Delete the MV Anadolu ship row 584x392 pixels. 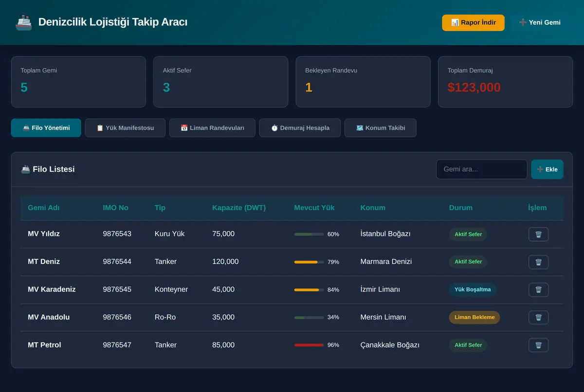coord(538,317)
